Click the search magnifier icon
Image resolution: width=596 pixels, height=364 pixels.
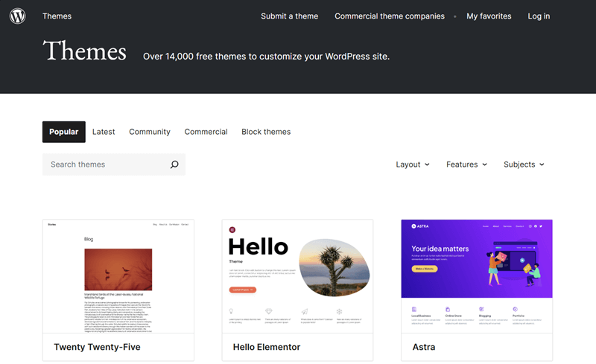click(174, 165)
